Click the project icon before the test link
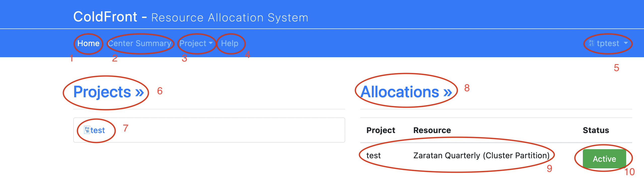The width and height of the screenshot is (644, 189). click(x=87, y=130)
